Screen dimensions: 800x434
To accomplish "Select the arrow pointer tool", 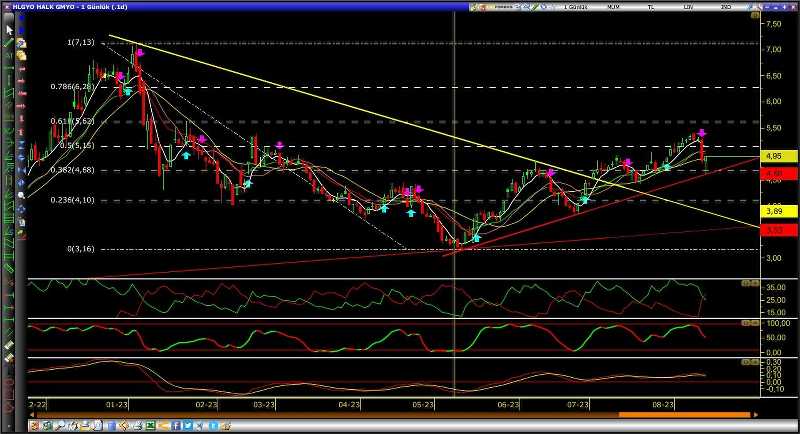I will (9, 30).
